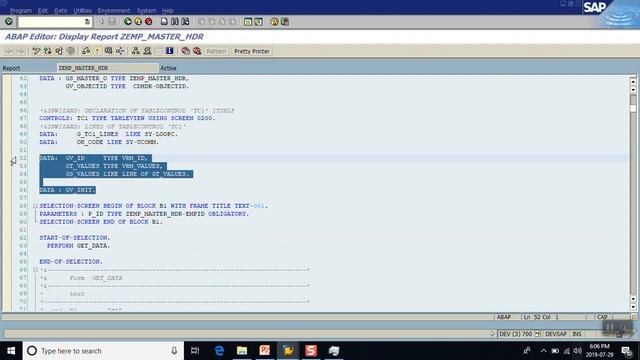Open the Utilities menu

tap(82, 11)
